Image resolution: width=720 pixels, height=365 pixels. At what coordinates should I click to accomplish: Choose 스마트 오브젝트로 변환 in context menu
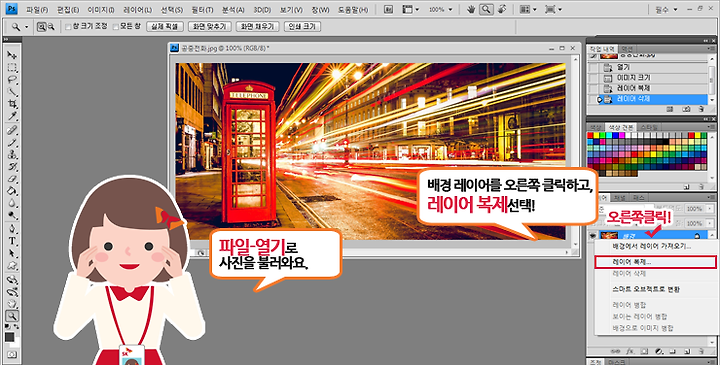coord(646,289)
